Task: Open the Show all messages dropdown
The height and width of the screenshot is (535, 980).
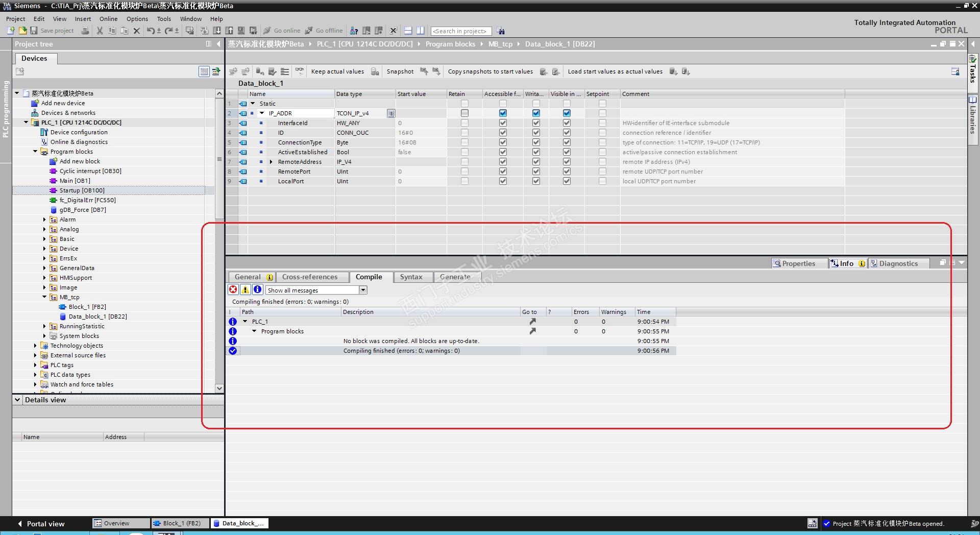Action: [363, 290]
